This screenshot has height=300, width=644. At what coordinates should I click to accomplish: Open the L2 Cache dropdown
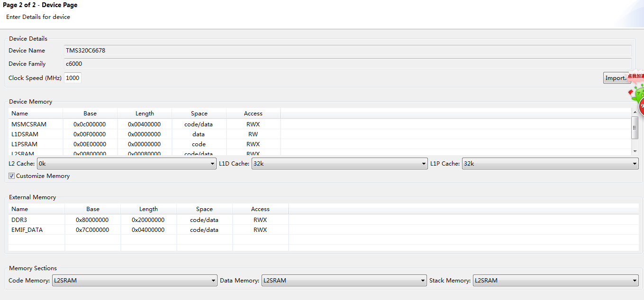click(x=127, y=164)
